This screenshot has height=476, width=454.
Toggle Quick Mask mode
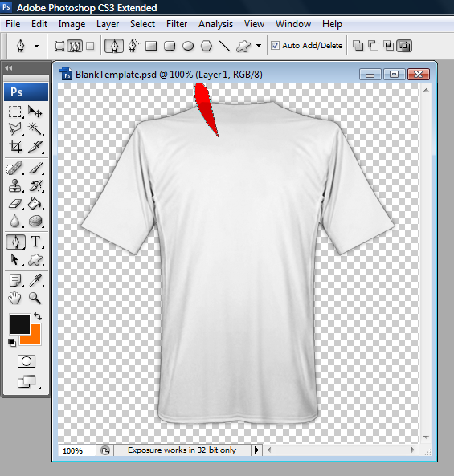(27, 361)
